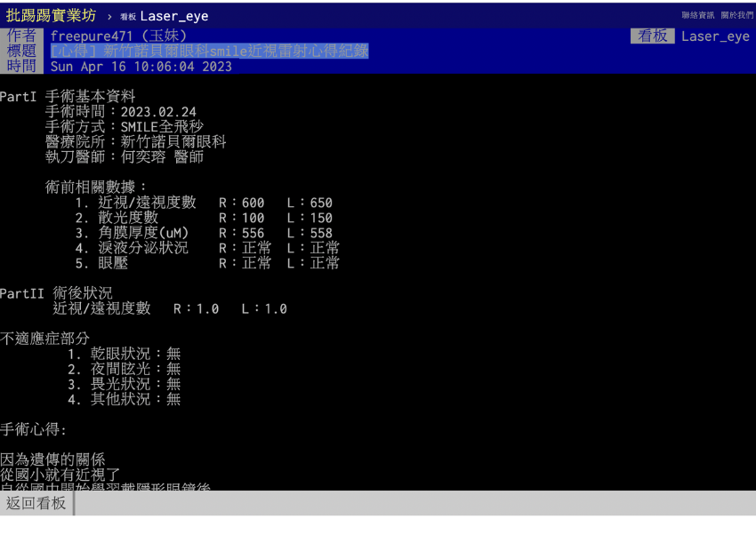Screen dimensions: 756x535
Task: Open the 批踢踢實業坊 home link
Action: (x=51, y=15)
